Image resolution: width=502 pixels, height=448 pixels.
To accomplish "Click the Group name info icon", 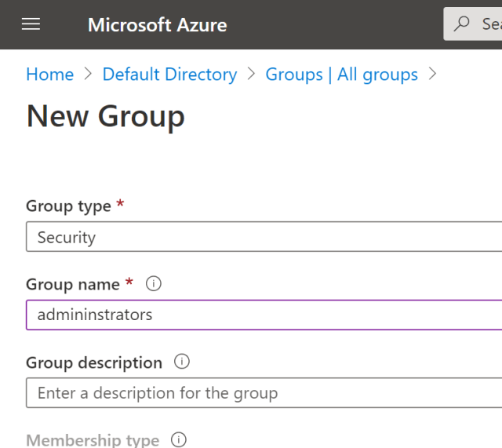I will pyautogui.click(x=154, y=284).
